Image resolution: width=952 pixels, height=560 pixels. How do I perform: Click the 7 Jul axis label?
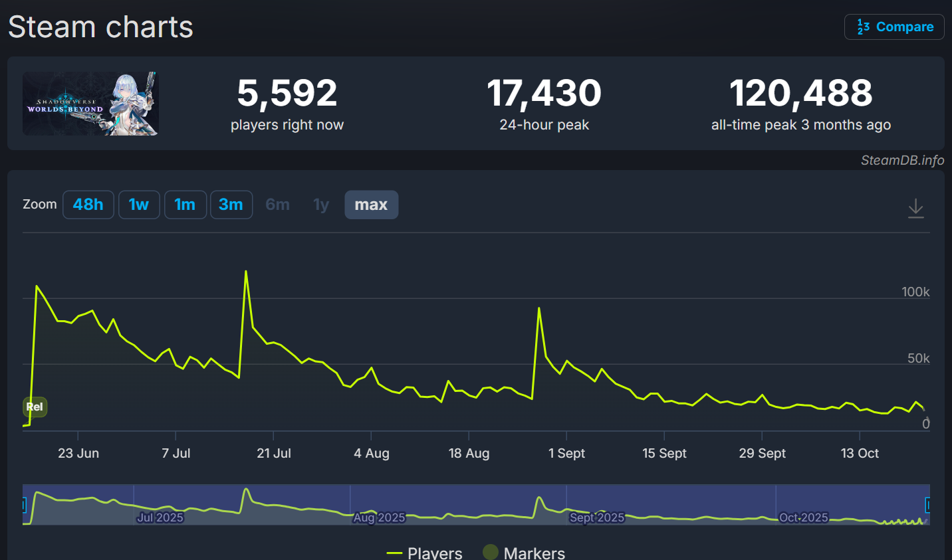click(176, 453)
